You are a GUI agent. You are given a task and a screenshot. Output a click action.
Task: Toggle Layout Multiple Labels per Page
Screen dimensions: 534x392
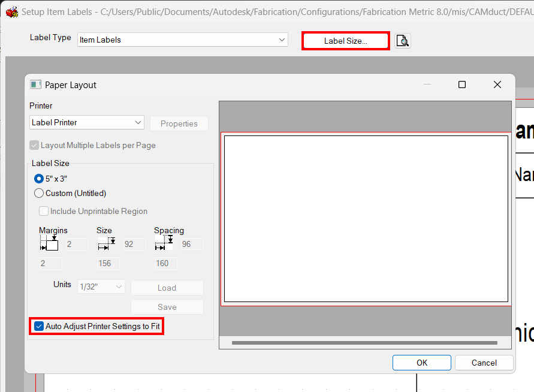pos(34,145)
